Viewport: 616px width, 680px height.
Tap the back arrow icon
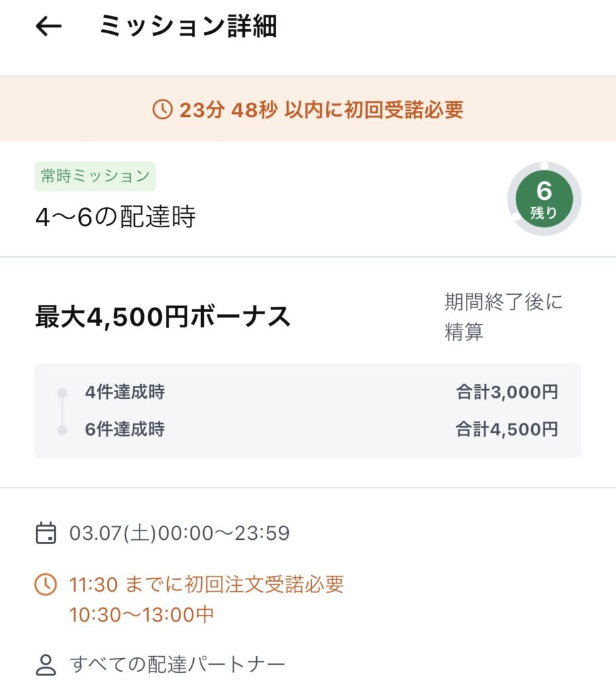(48, 27)
